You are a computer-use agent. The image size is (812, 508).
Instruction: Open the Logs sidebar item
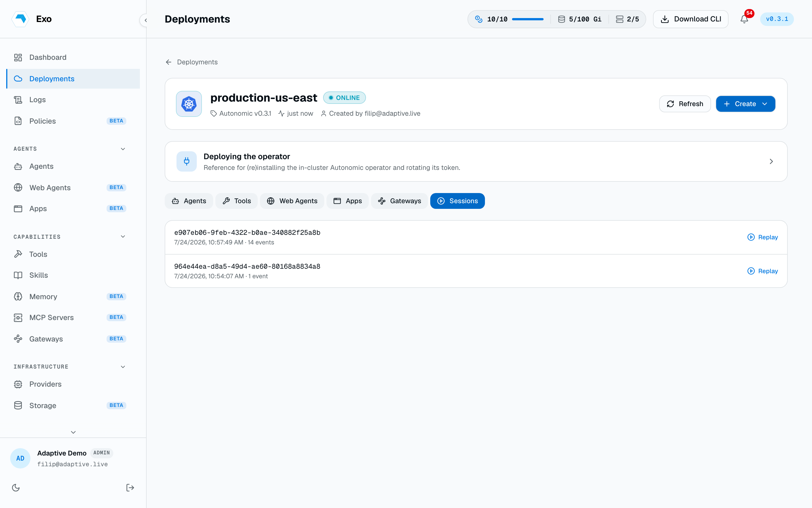tap(73, 100)
